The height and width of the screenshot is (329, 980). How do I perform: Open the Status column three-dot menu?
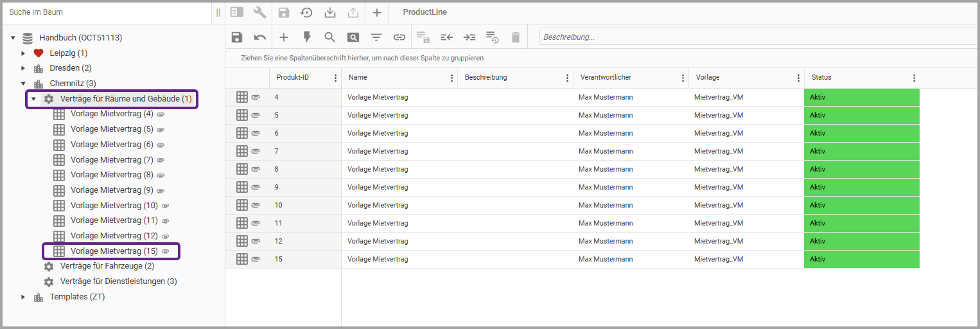click(914, 78)
